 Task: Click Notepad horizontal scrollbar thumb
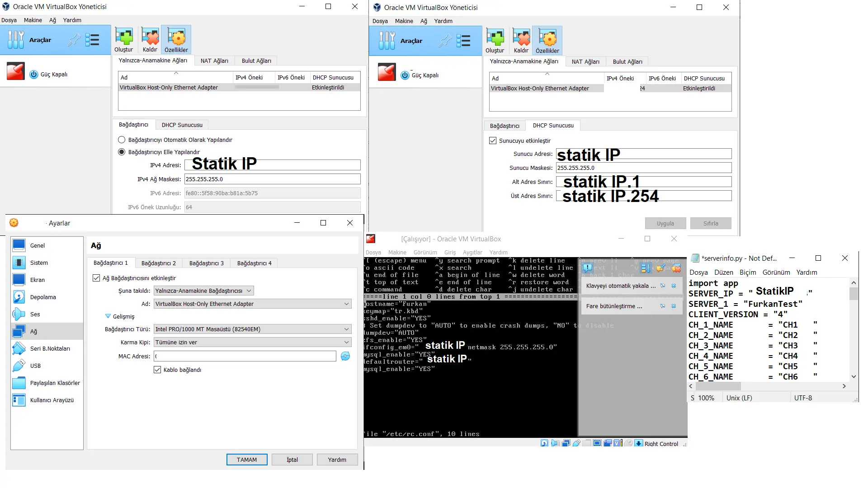pyautogui.click(x=718, y=386)
